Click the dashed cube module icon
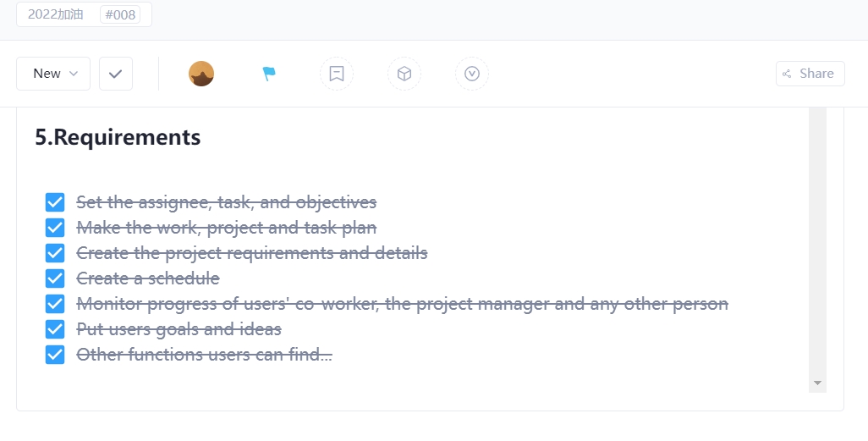This screenshot has height=441, width=868. pos(404,74)
